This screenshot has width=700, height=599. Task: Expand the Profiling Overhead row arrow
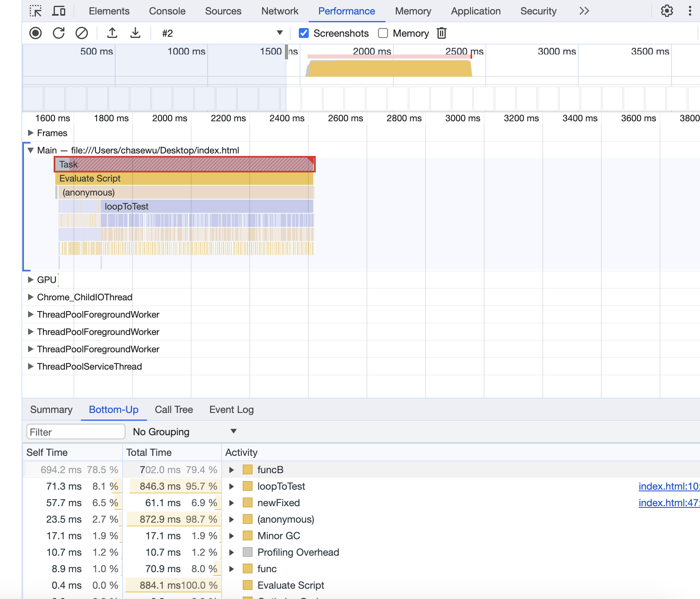pyautogui.click(x=232, y=552)
